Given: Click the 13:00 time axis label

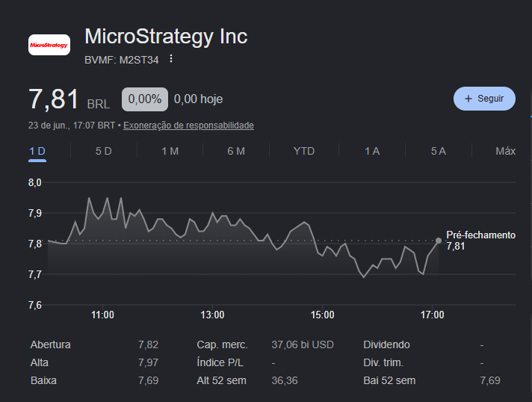Looking at the screenshot, I should tap(212, 315).
